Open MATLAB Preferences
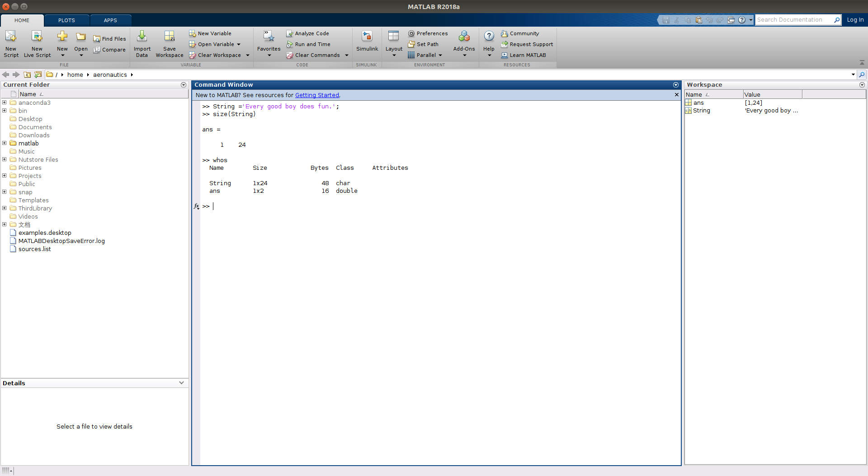The width and height of the screenshot is (868, 476). pos(428,33)
